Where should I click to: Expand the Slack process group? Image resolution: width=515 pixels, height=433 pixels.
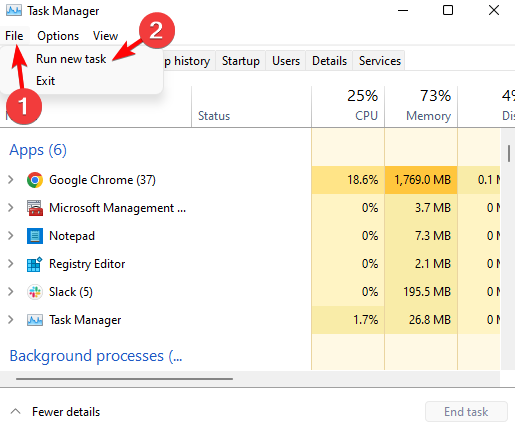coord(11,292)
